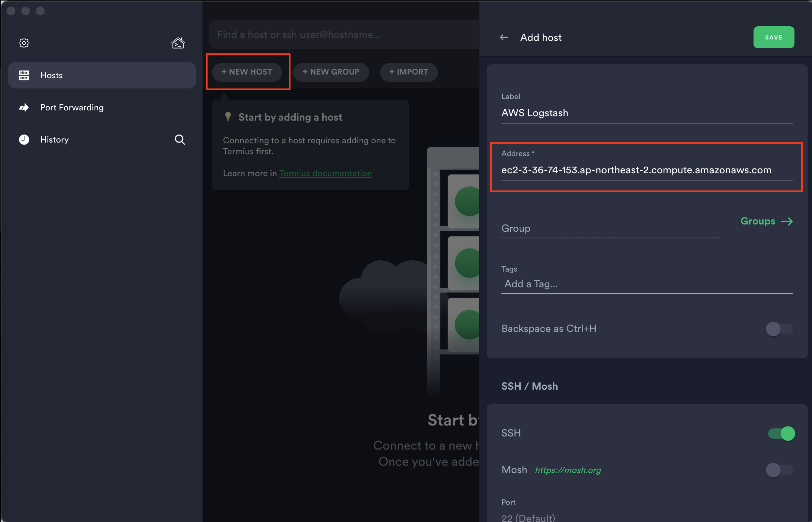The height and width of the screenshot is (522, 812).
Task: Open the History section
Action: (x=54, y=140)
